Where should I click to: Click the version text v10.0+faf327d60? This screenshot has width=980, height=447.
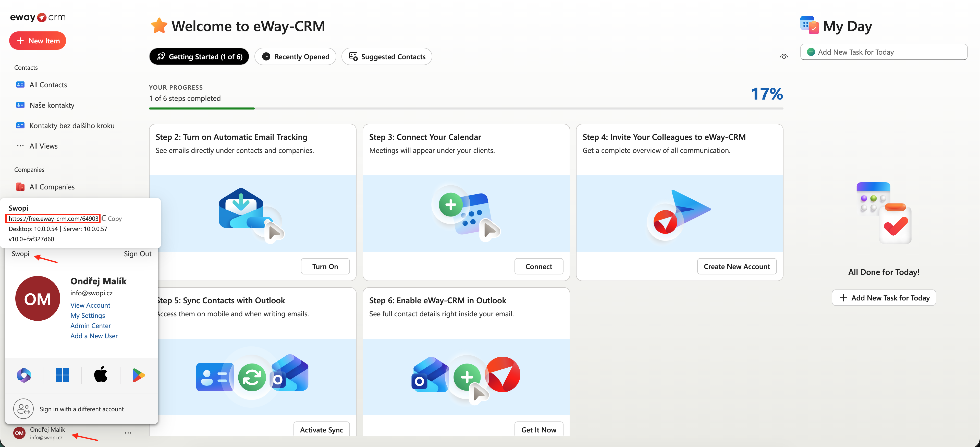31,239
